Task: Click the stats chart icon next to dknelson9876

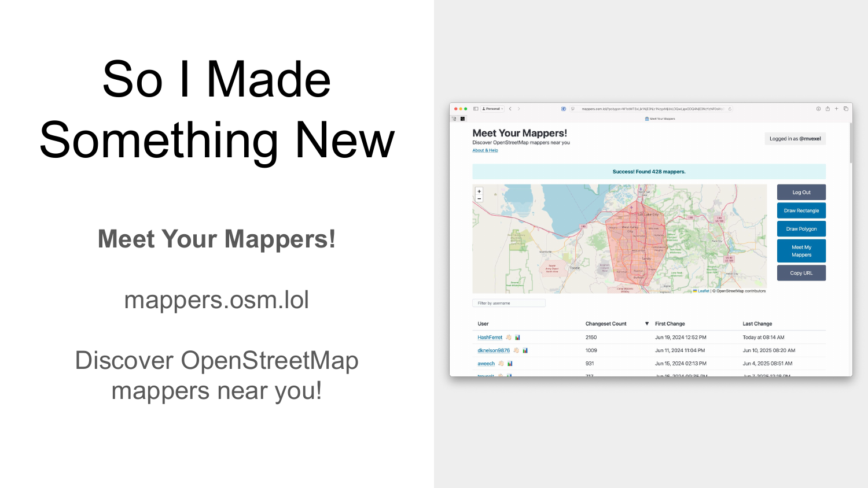Action: (525, 350)
